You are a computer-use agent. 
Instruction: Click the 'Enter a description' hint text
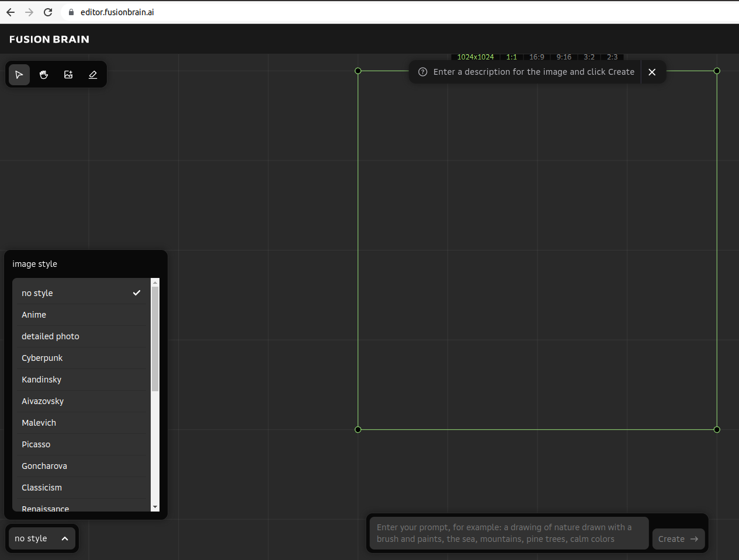coord(533,72)
